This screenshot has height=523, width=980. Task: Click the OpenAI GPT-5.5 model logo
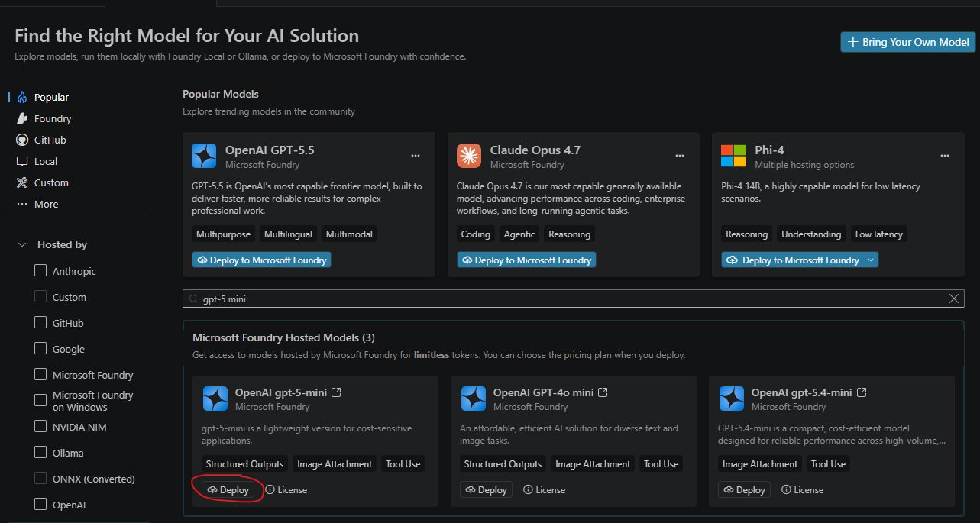[x=204, y=156]
